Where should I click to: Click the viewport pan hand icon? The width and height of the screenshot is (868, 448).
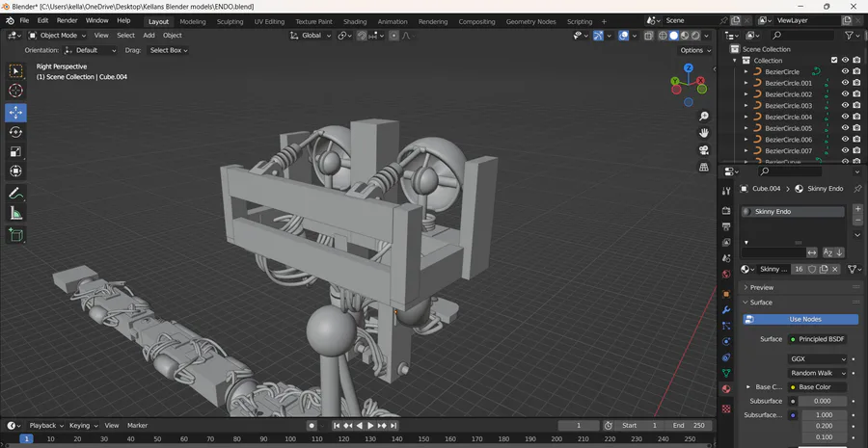click(x=704, y=133)
